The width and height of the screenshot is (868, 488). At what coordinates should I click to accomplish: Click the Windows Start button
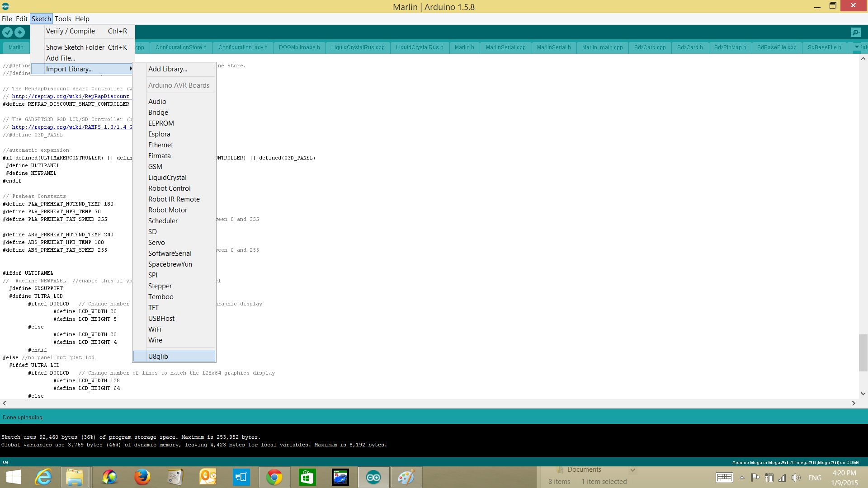click(x=14, y=477)
